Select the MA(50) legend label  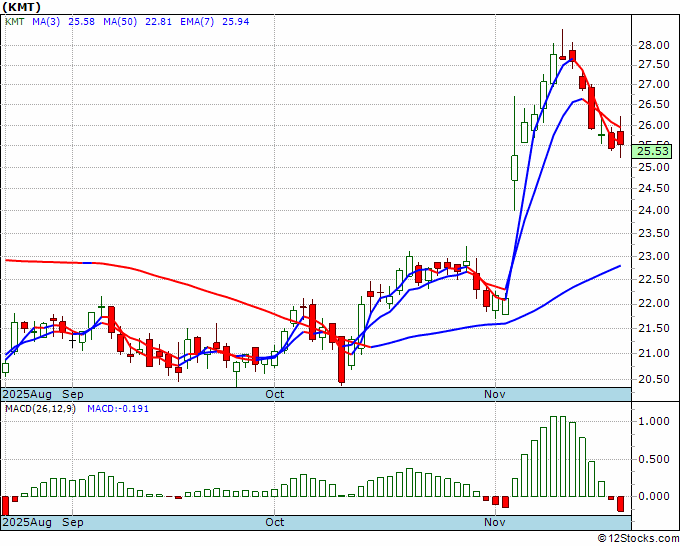120,22
